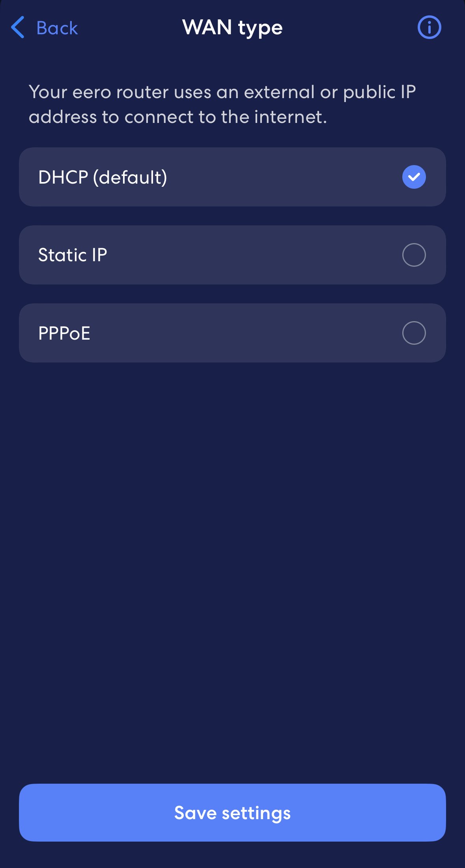Viewport: 465px width, 868px height.
Task: Click the blue checkmark icon beside DHCP
Action: coord(414,177)
